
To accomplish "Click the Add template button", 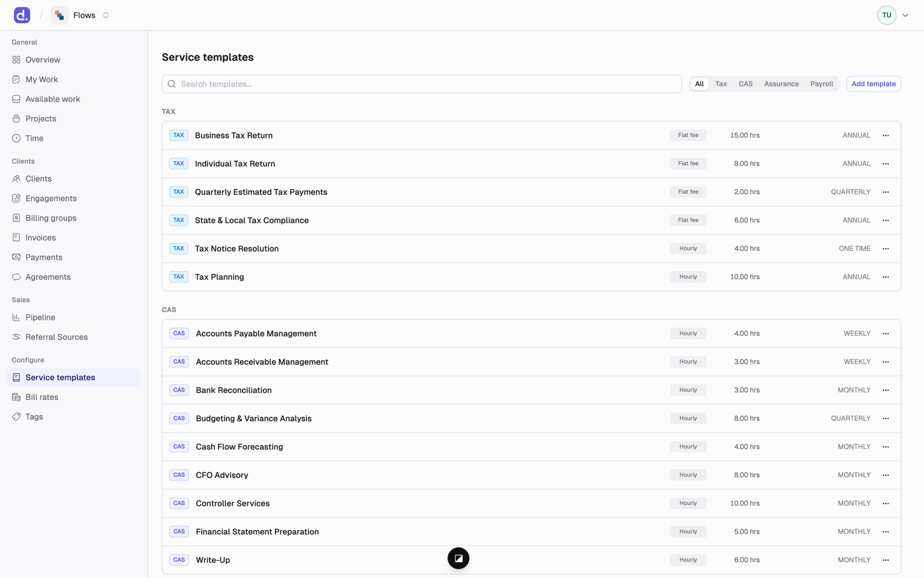I will click(874, 84).
